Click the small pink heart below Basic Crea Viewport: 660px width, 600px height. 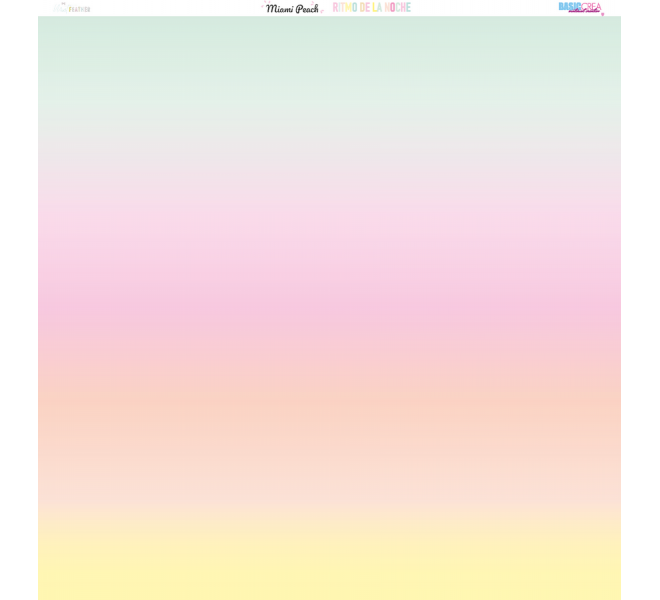[x=602, y=14]
